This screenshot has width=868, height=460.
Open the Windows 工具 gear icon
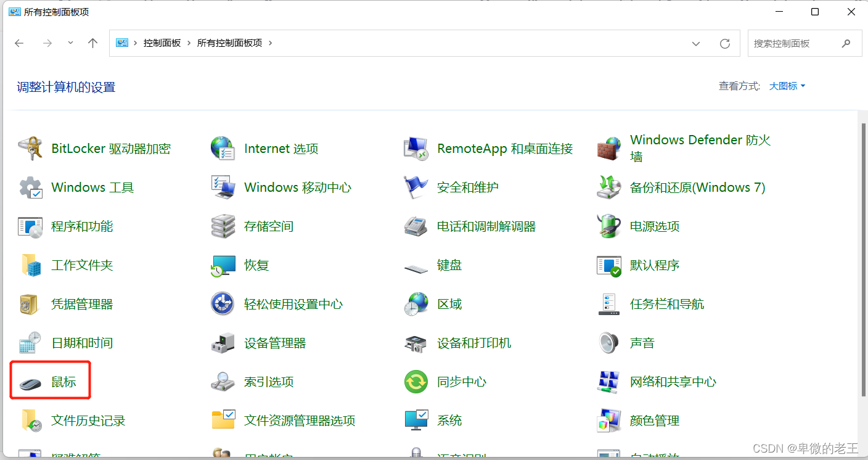click(30, 187)
